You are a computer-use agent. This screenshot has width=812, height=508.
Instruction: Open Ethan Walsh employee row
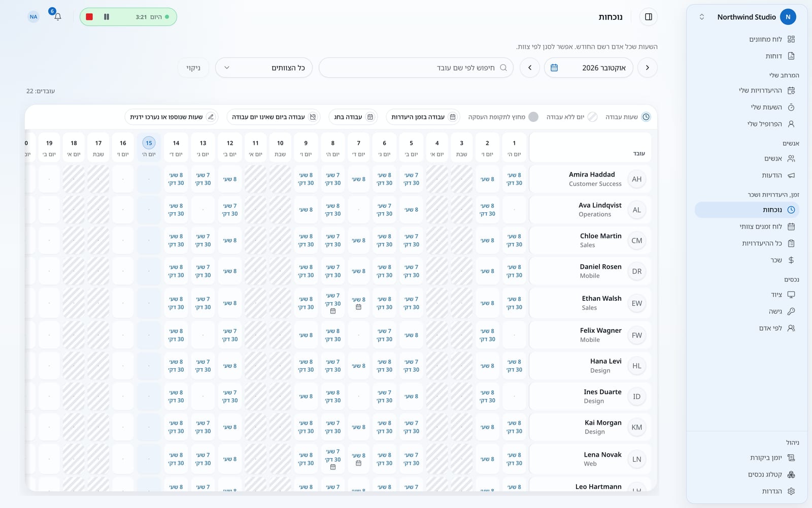pyautogui.click(x=590, y=303)
